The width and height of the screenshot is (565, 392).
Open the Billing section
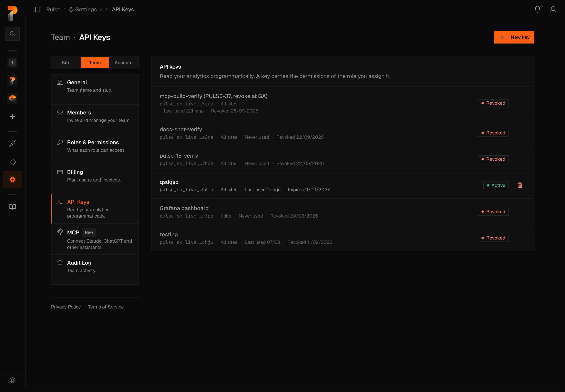95,179
